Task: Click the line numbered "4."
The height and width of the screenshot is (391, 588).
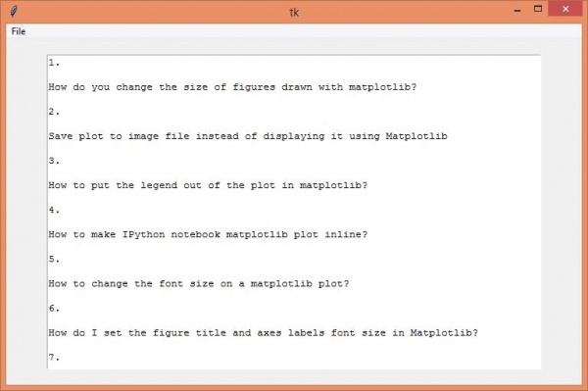Action: (54, 210)
